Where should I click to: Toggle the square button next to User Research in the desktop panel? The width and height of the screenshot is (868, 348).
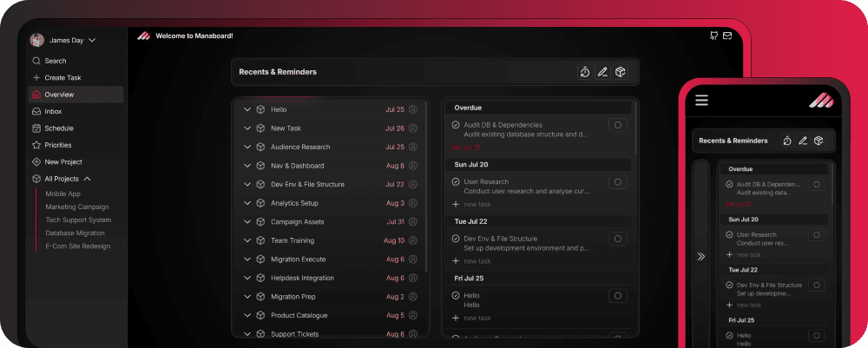pyautogui.click(x=618, y=181)
